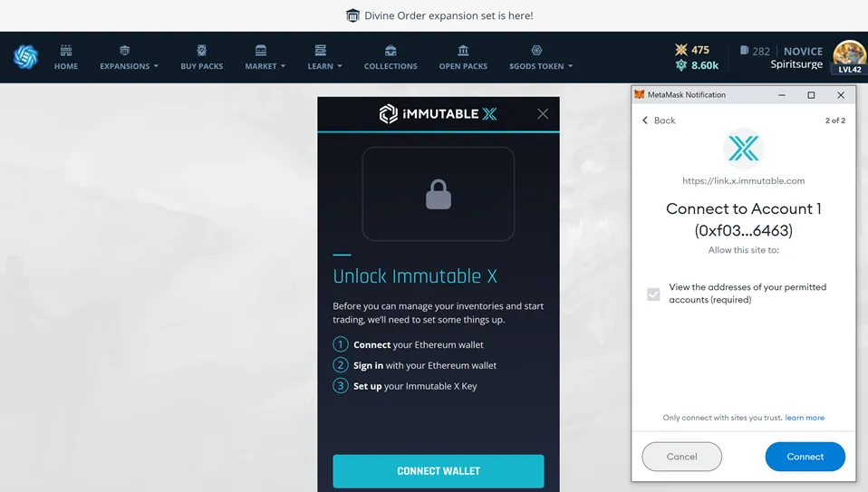The width and height of the screenshot is (868, 492).
Task: Click the gem icon next to 8.60k
Action: click(x=680, y=65)
